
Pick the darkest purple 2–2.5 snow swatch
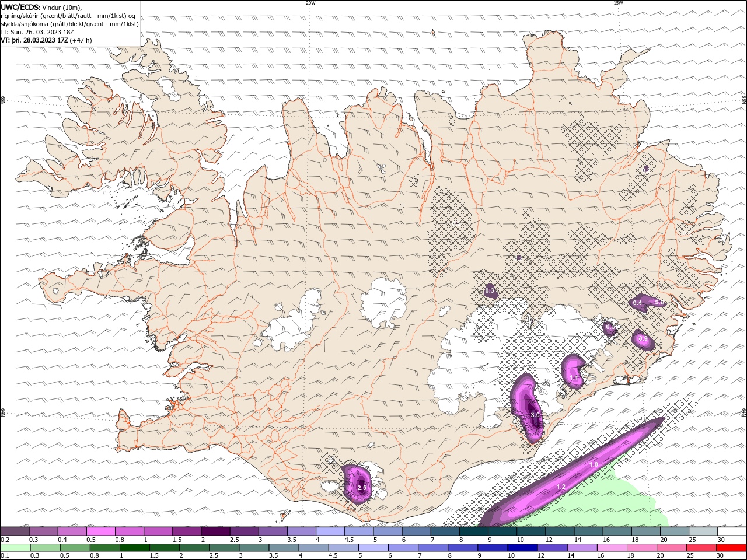pos(215,531)
